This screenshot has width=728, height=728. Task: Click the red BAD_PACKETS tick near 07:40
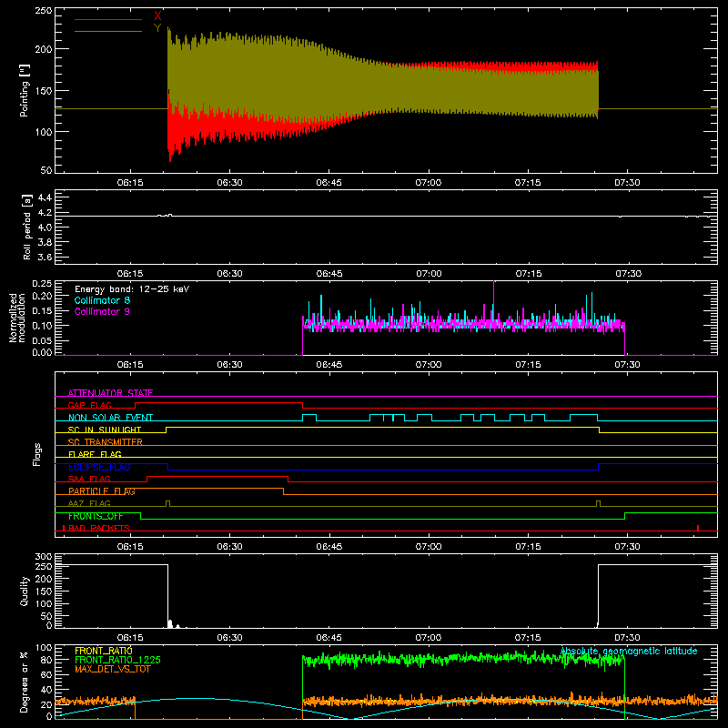pyautogui.click(x=698, y=528)
